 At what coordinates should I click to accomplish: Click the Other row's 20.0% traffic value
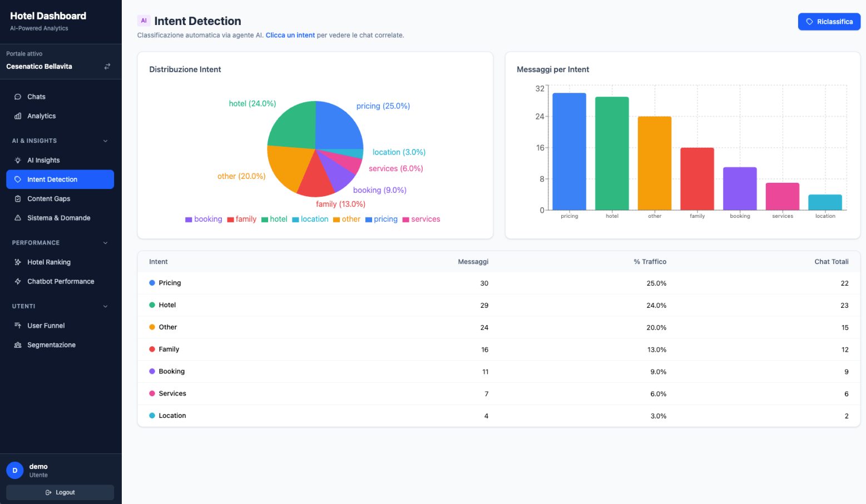[x=656, y=328]
